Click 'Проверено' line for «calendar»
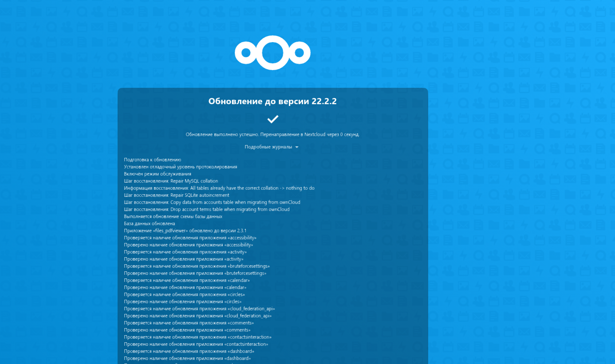This screenshot has height=364, width=615. [185, 287]
